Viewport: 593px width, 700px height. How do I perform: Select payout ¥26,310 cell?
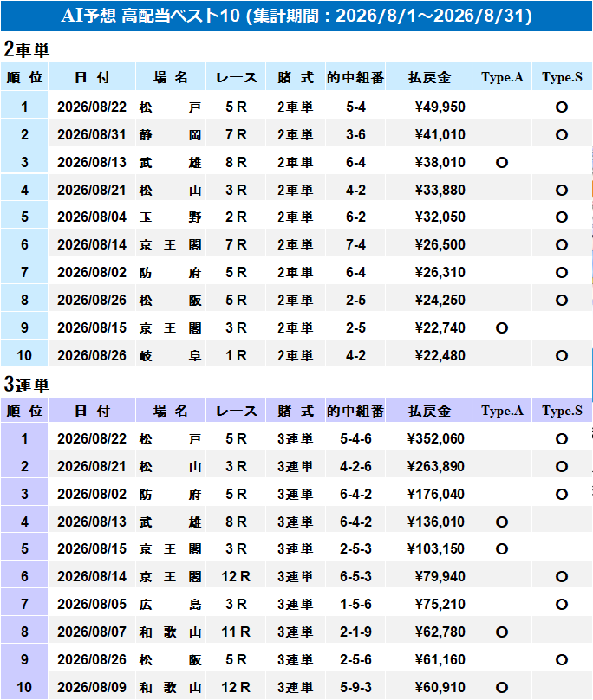[x=429, y=272]
